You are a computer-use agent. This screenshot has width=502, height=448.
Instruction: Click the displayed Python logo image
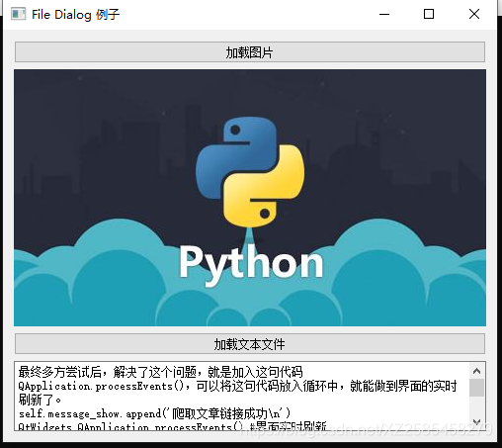click(x=250, y=198)
